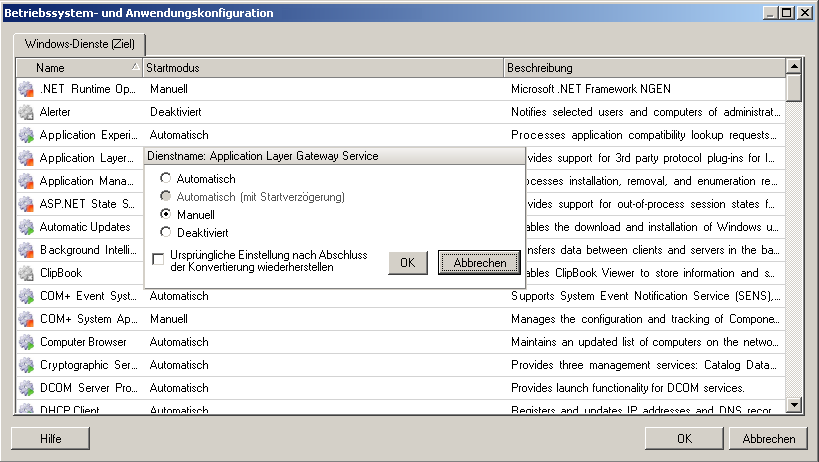The width and height of the screenshot is (819, 462).
Task: Click the Alerter service gear icon
Action: (x=26, y=112)
